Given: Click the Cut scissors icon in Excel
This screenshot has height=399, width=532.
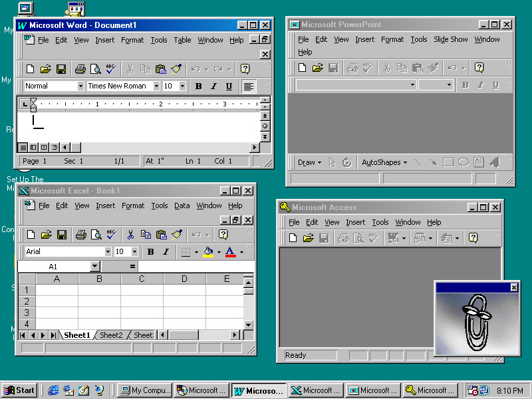Looking at the screenshot, I should (x=130, y=235).
